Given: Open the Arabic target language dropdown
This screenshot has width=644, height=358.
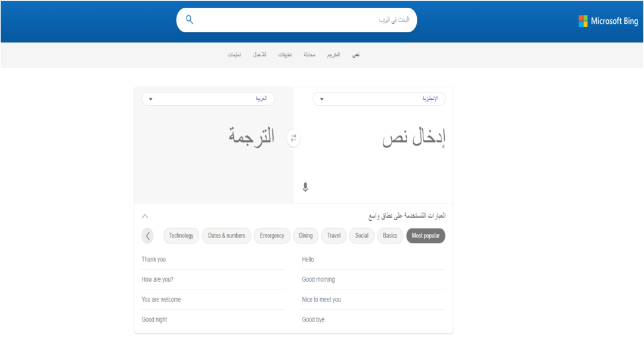Looking at the screenshot, I should pyautogui.click(x=208, y=99).
